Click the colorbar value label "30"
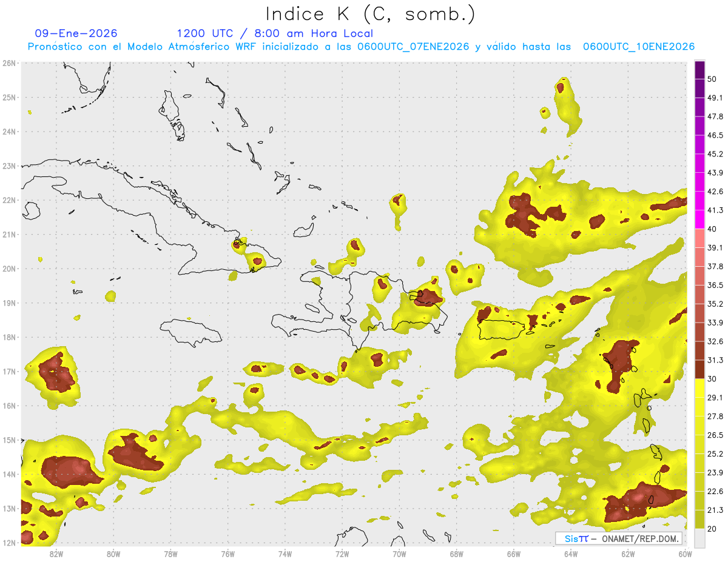 point(712,379)
